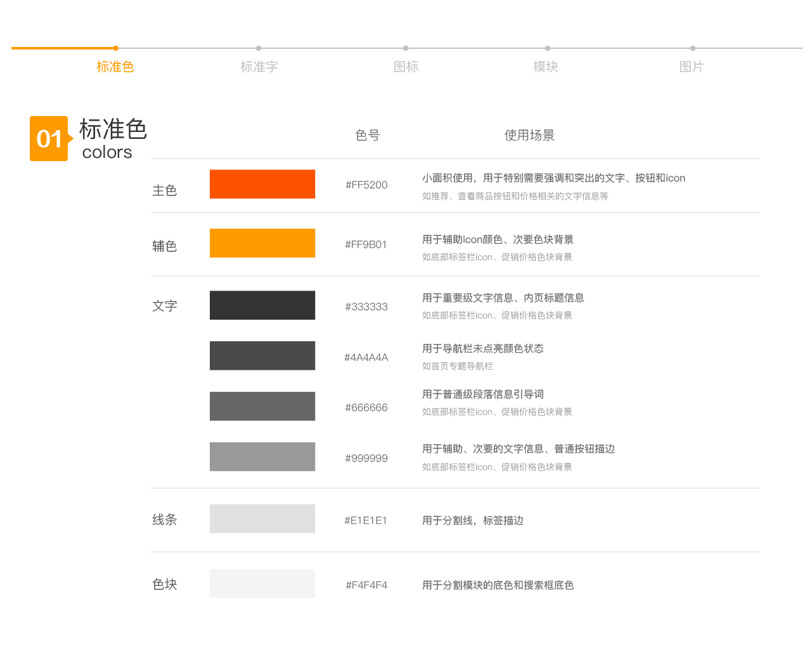Click the hex code #999999
This screenshot has height=647, width=812.
[366, 458]
